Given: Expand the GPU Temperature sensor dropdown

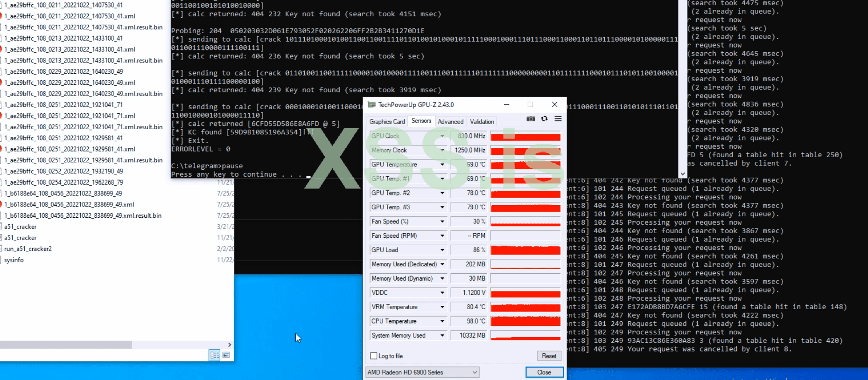Looking at the screenshot, I should pyautogui.click(x=442, y=165).
